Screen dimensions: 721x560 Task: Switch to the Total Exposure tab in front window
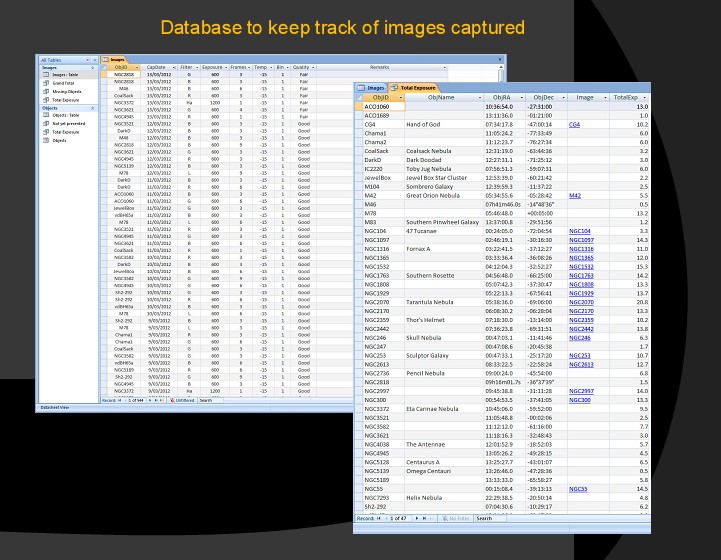[x=412, y=88]
